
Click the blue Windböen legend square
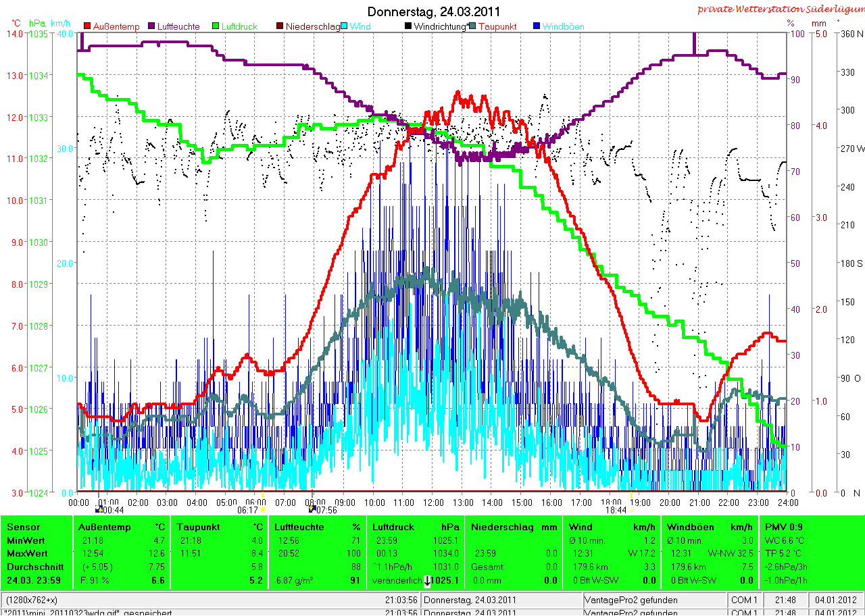click(536, 26)
